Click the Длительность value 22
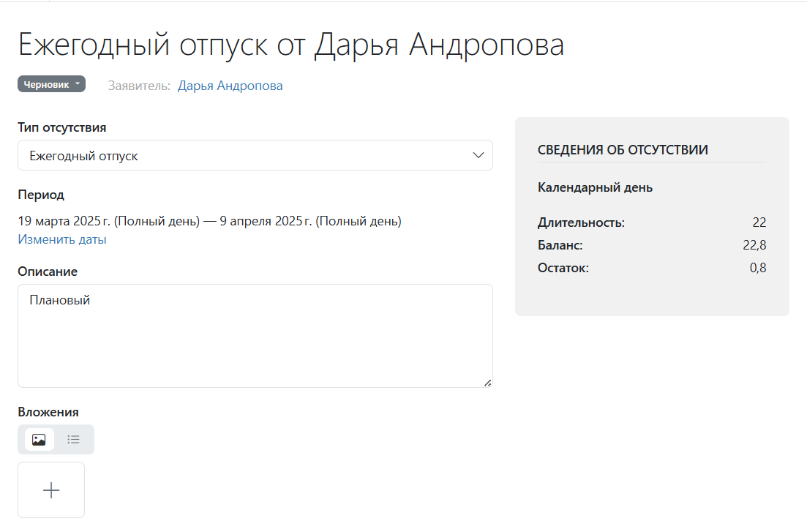Screen dimensions: 807x532 tap(759, 222)
